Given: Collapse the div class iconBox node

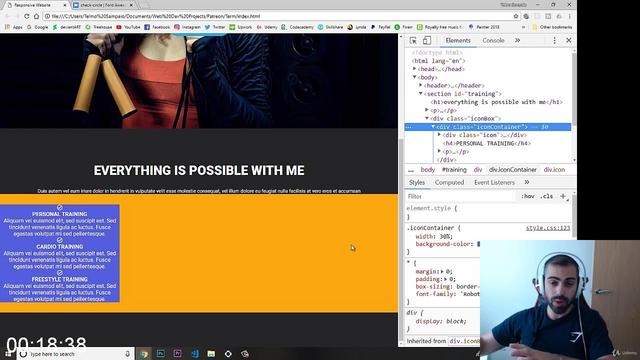Looking at the screenshot, I should [x=427, y=118].
